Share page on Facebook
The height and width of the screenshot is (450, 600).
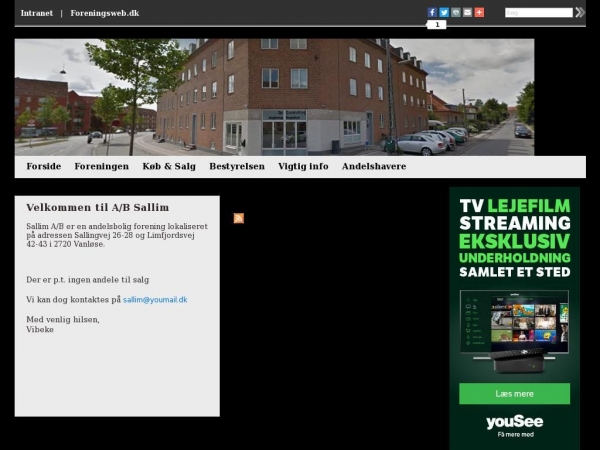click(433, 12)
